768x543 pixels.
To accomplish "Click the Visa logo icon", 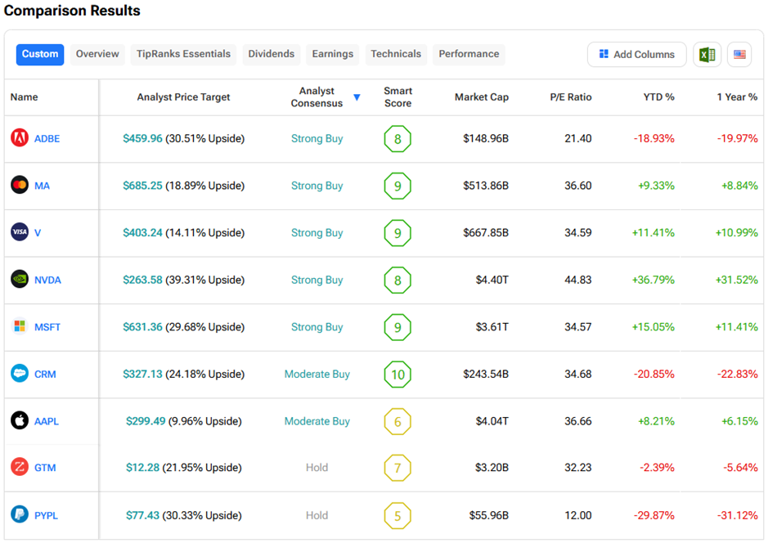I will pos(19,232).
